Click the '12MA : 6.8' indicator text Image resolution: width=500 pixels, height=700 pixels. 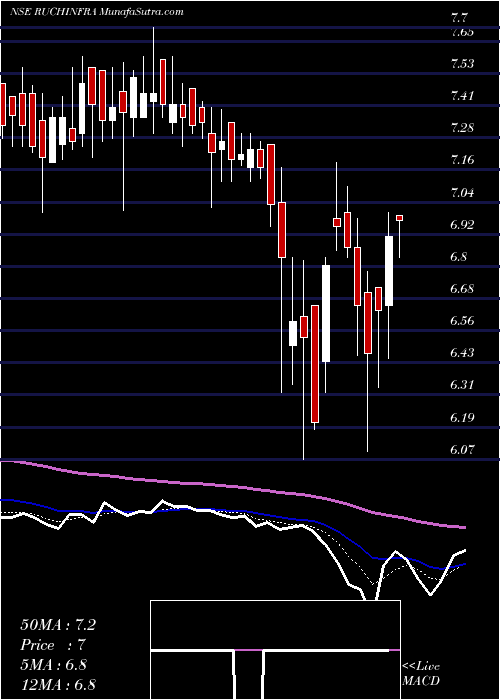58,685
